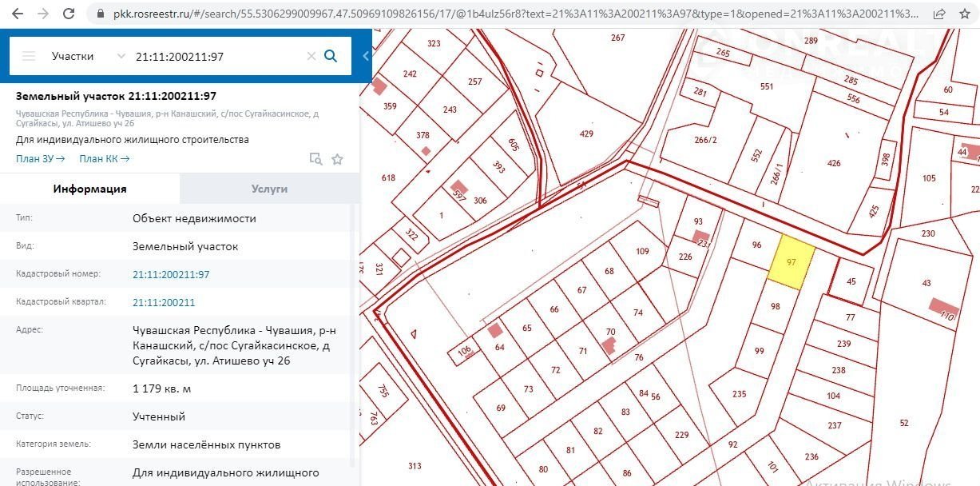The width and height of the screenshot is (980, 486).
Task: Clear the cadastral number search field
Action: coord(311,56)
